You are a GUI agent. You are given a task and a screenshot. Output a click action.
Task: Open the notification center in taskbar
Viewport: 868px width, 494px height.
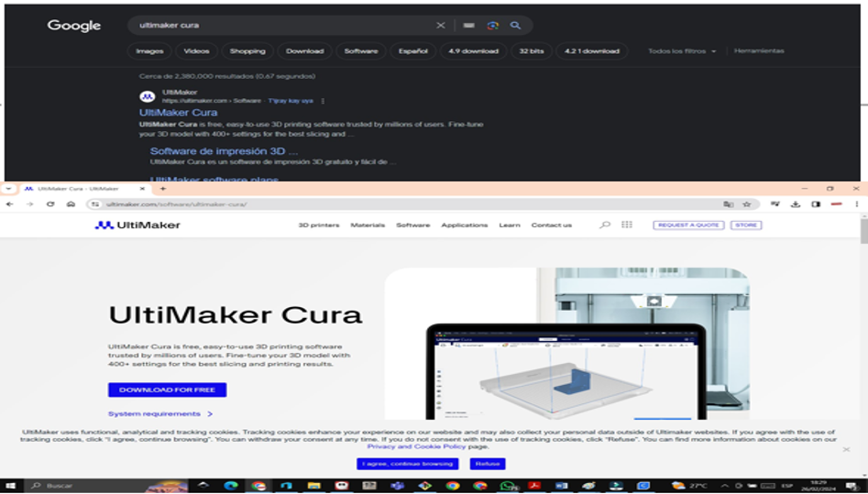[x=853, y=486]
